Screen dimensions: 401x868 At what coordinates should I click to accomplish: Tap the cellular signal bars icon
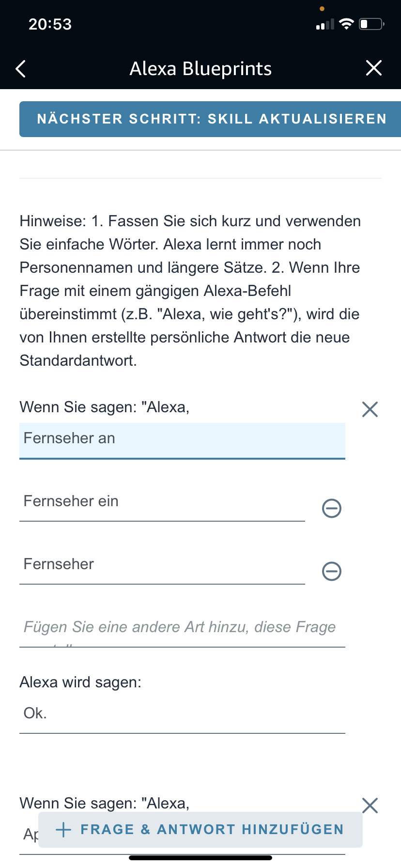pos(325,24)
